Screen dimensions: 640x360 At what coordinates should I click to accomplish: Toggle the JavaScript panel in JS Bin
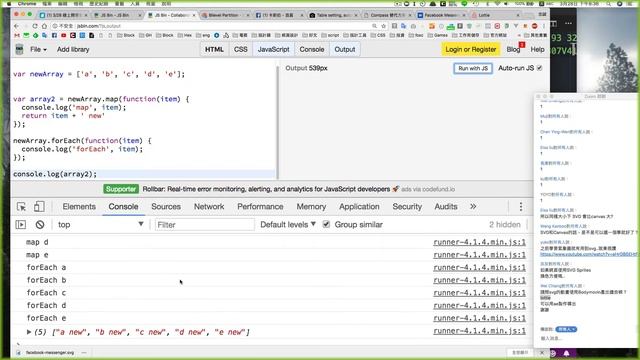pos(273,49)
